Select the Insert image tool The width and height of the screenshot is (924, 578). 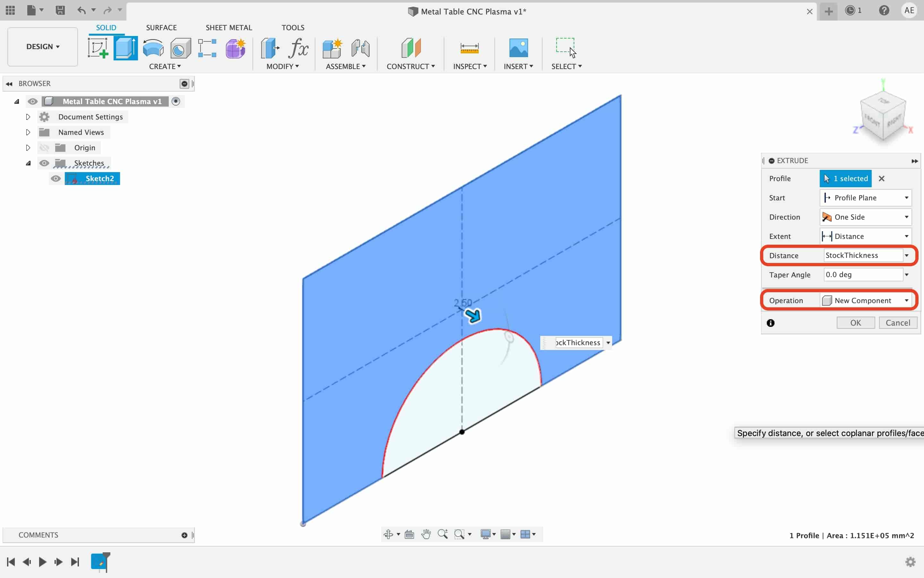pos(518,48)
